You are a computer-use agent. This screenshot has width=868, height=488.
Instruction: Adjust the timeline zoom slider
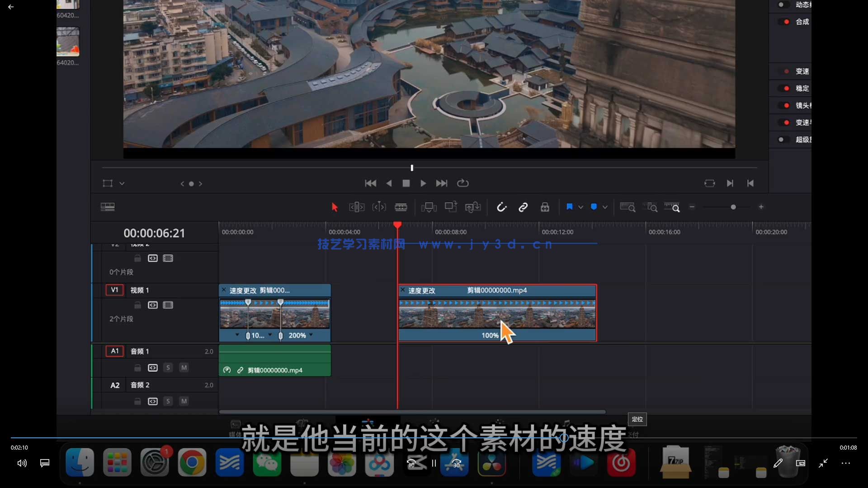coord(732,207)
